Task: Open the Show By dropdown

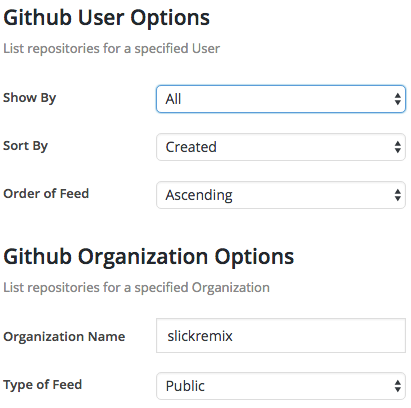Action: point(281,99)
